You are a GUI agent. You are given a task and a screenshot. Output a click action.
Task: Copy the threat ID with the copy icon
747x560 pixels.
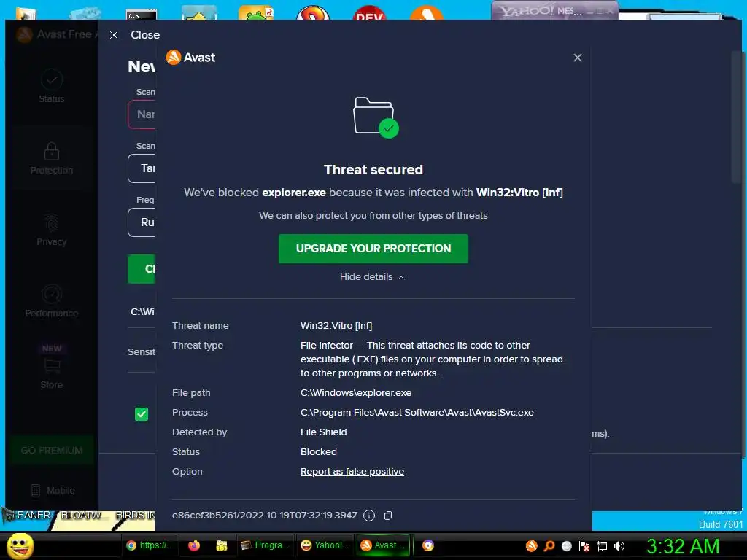(x=388, y=516)
